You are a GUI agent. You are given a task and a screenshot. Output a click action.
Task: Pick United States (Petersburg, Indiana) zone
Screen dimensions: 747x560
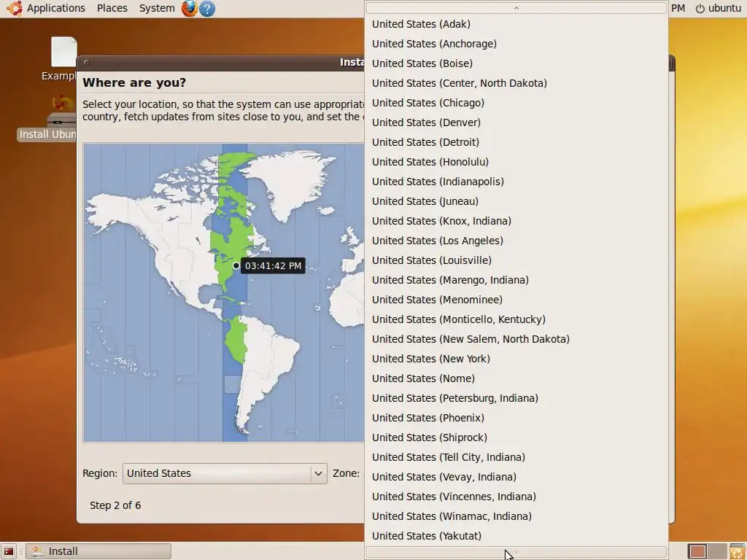click(516, 398)
